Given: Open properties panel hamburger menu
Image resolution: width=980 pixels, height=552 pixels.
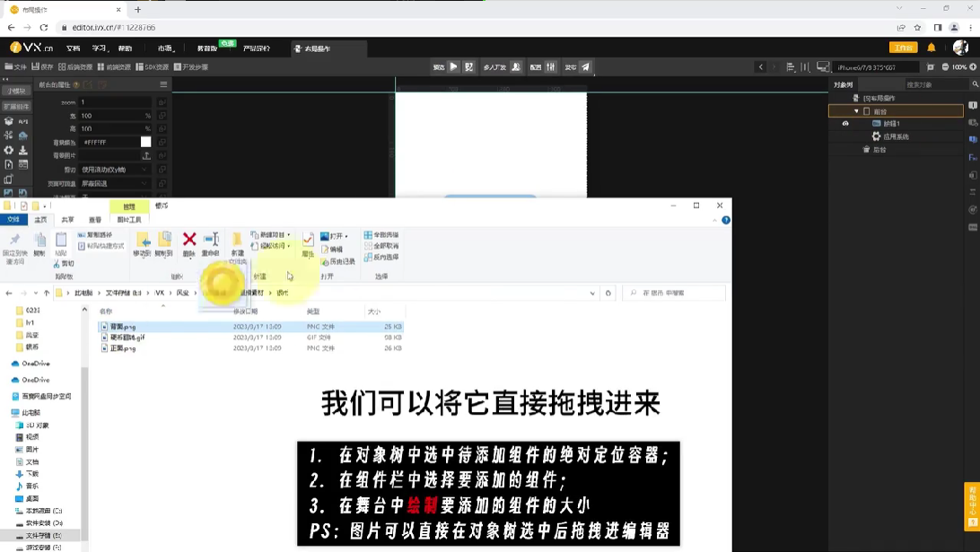Looking at the screenshot, I should (163, 84).
